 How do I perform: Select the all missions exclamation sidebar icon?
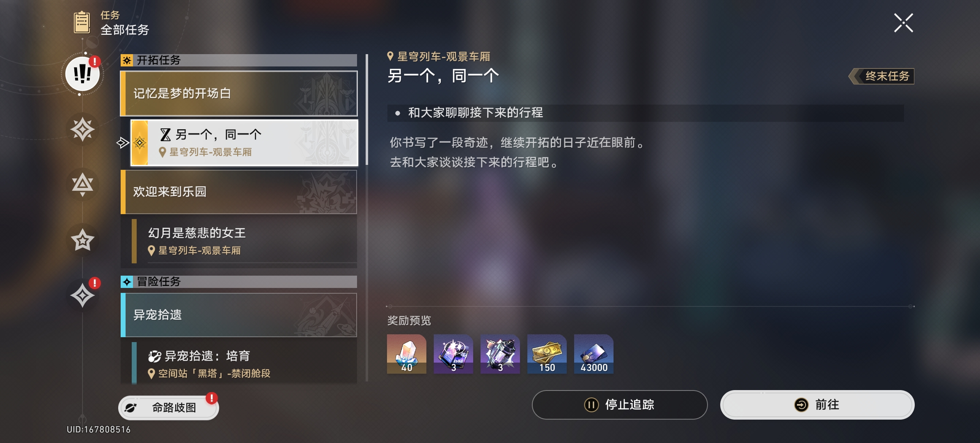pos(82,74)
